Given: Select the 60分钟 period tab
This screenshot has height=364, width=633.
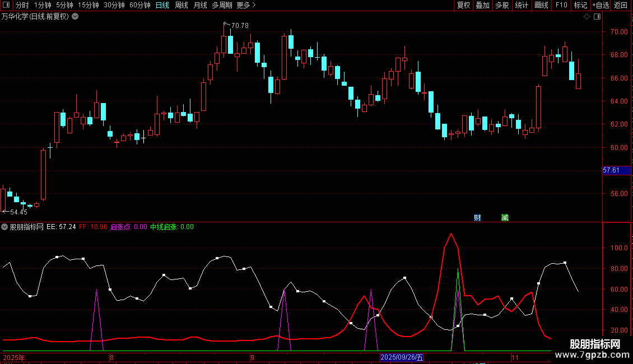Looking at the screenshot, I should coord(139,5).
